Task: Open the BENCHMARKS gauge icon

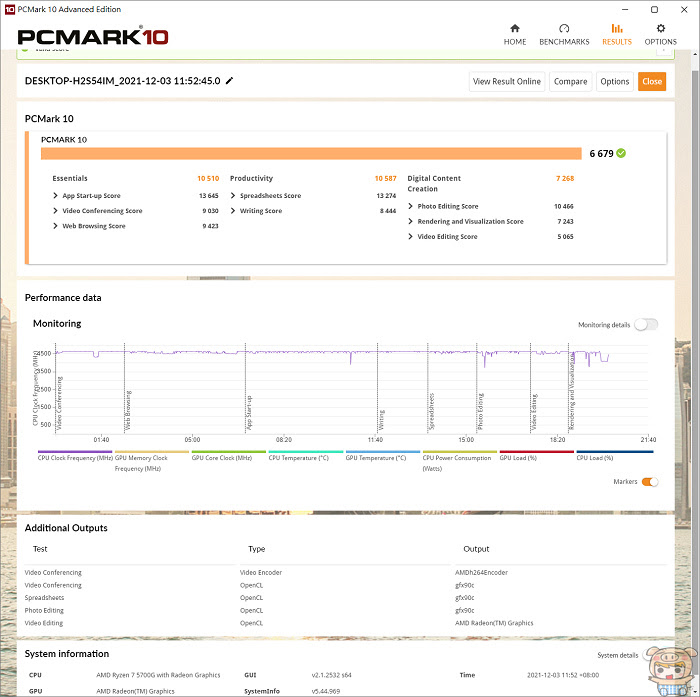Action: click(x=564, y=29)
